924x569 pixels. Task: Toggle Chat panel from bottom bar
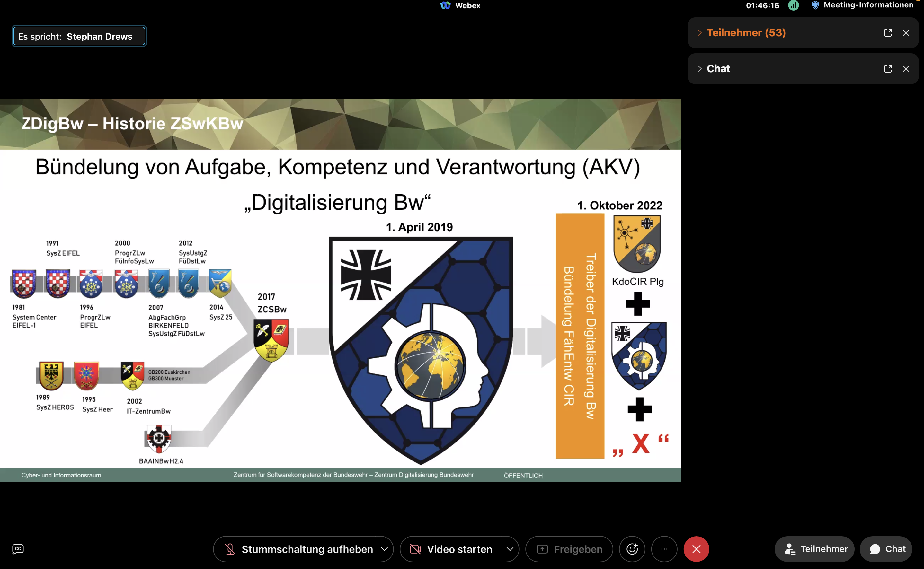(886, 549)
